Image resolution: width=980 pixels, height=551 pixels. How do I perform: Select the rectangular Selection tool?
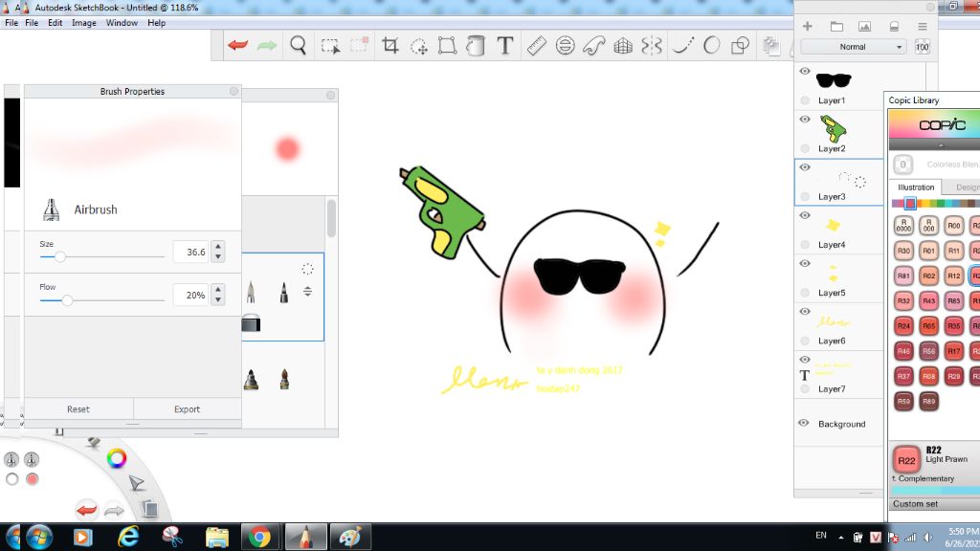(330, 46)
